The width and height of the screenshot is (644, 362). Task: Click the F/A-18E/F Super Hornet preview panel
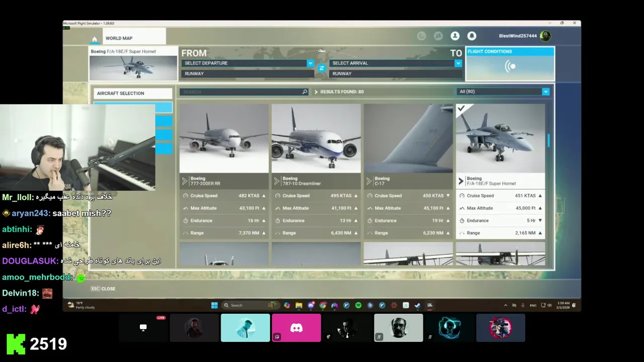point(133,63)
